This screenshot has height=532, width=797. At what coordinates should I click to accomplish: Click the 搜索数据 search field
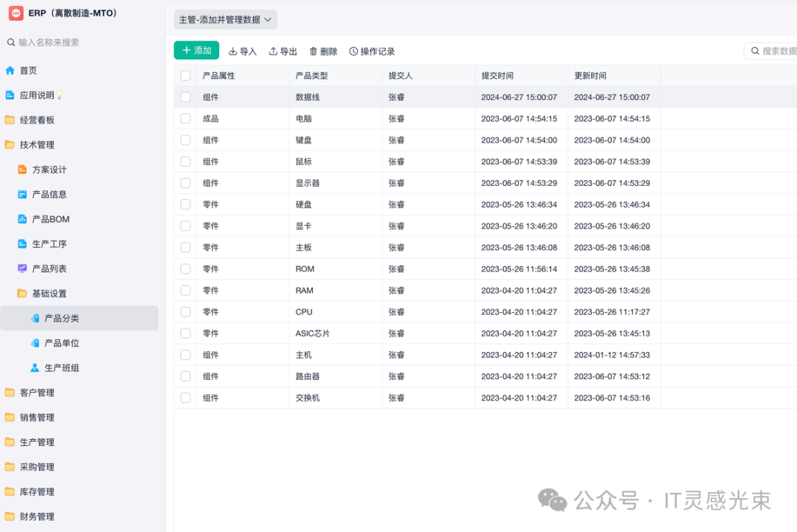(776, 51)
